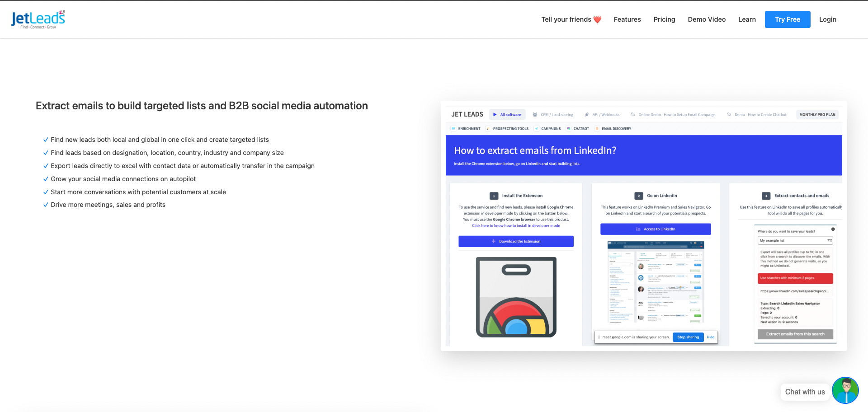Click the ENRICHMENT category item
Viewport: 868px width, 412px height.
tap(466, 129)
